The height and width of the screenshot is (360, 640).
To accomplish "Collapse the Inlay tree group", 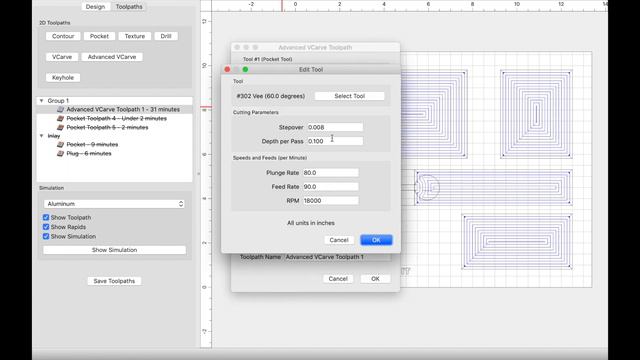I will pos(41,136).
